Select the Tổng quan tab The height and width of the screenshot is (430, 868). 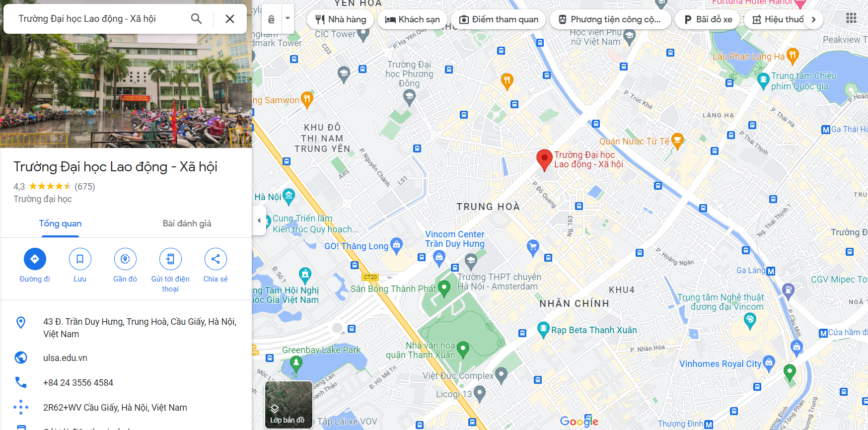click(x=61, y=223)
